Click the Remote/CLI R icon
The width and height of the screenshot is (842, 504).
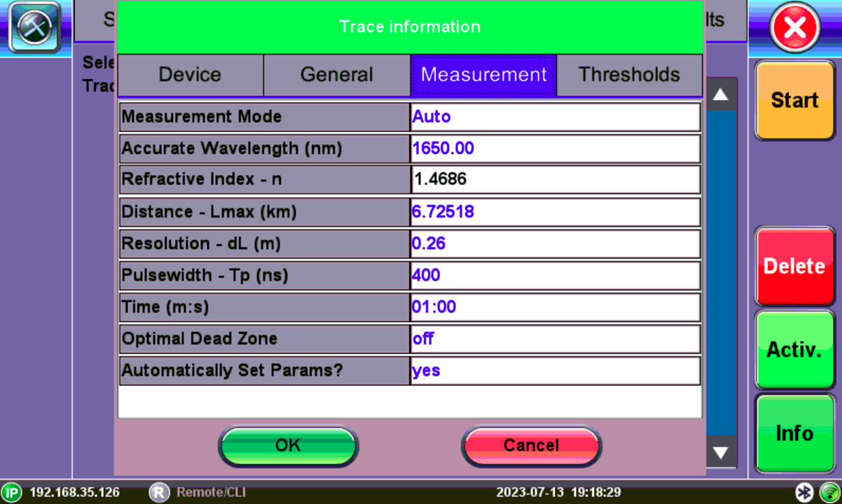159,492
